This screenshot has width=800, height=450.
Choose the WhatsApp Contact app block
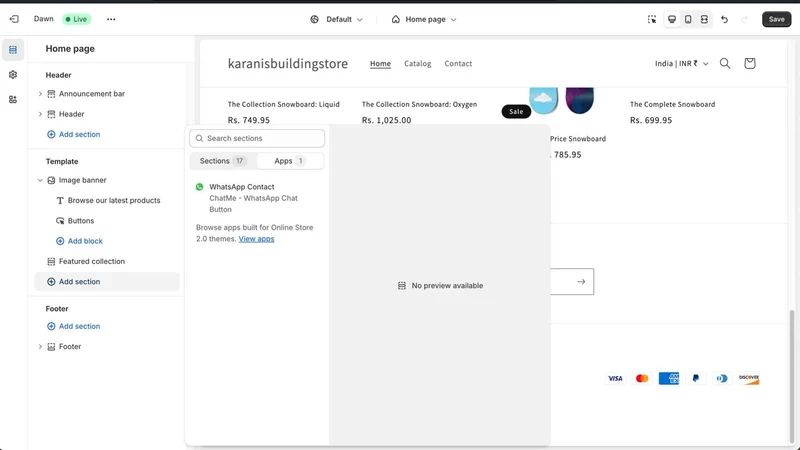(x=257, y=198)
